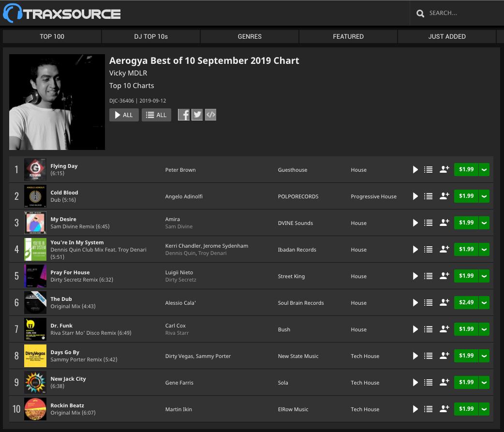Expand purchase options for The Dub

pyautogui.click(x=484, y=302)
